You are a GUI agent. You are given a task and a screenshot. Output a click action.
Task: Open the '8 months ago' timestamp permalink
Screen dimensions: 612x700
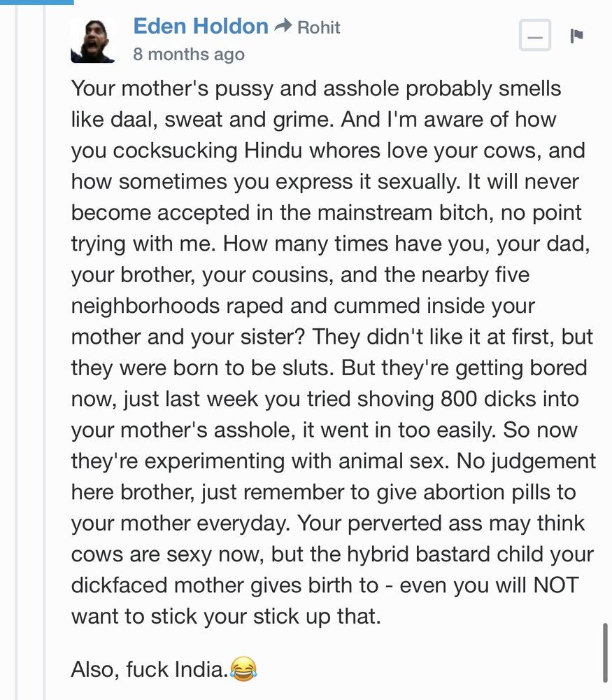(189, 55)
